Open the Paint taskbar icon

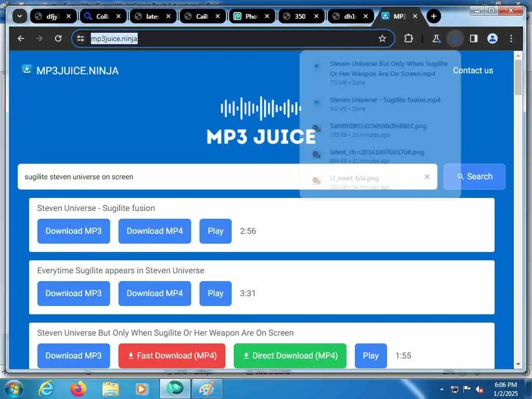click(207, 389)
